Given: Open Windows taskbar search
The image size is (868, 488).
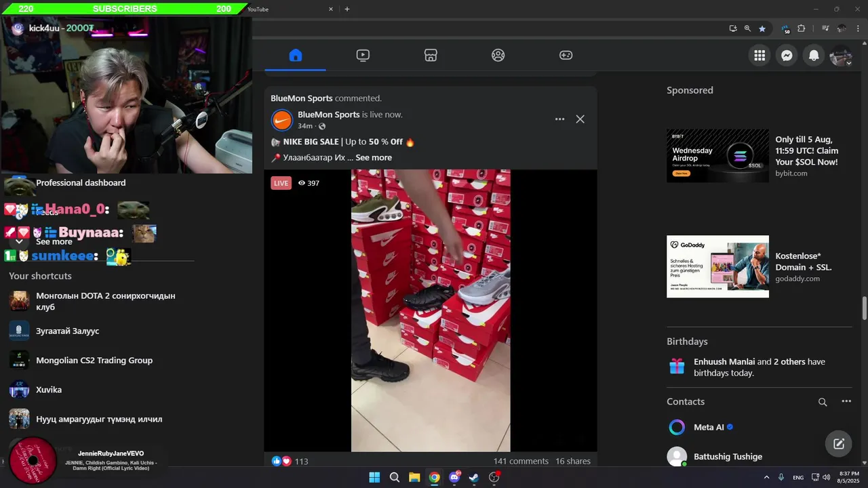Looking at the screenshot, I should click(x=394, y=477).
